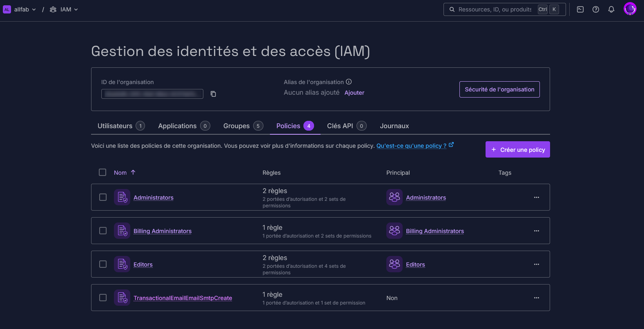Screen dimensions: 644x329
Task: Click the external link icon after the policy question link
Action: (x=451, y=145)
